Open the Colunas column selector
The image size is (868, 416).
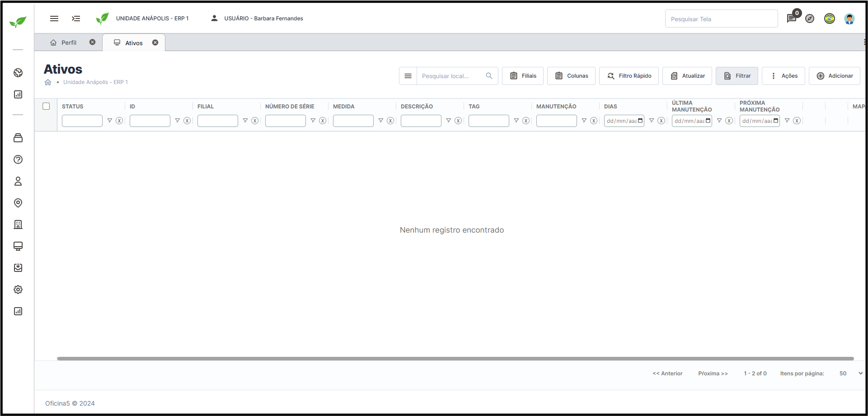coord(571,76)
